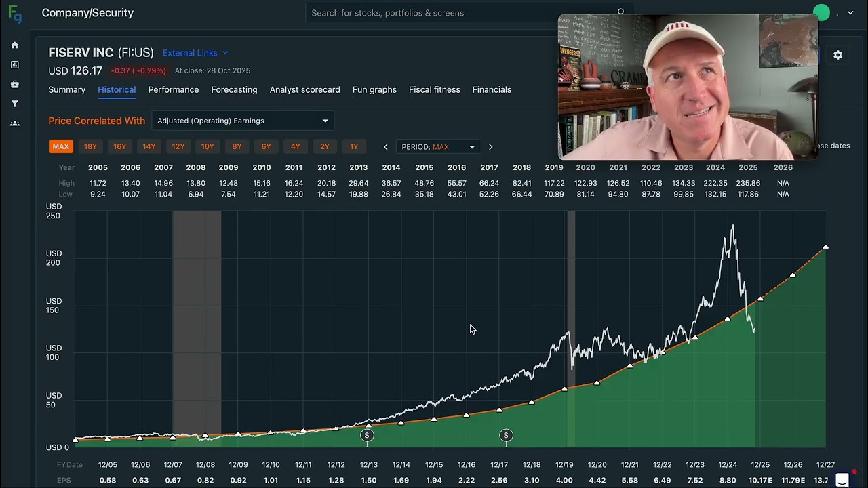Select the 10Y time range button
Image resolution: width=868 pixels, height=488 pixels.
(x=208, y=146)
